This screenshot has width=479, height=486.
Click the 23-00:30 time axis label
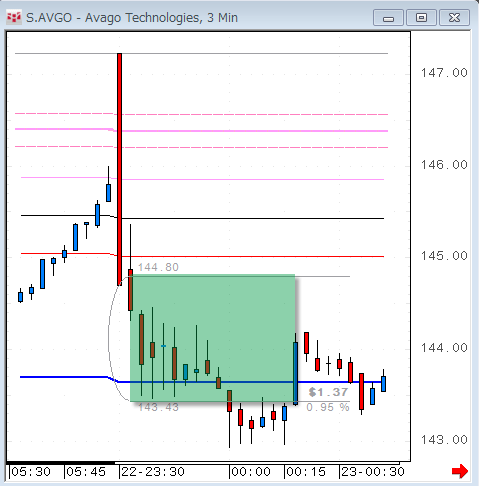(373, 472)
